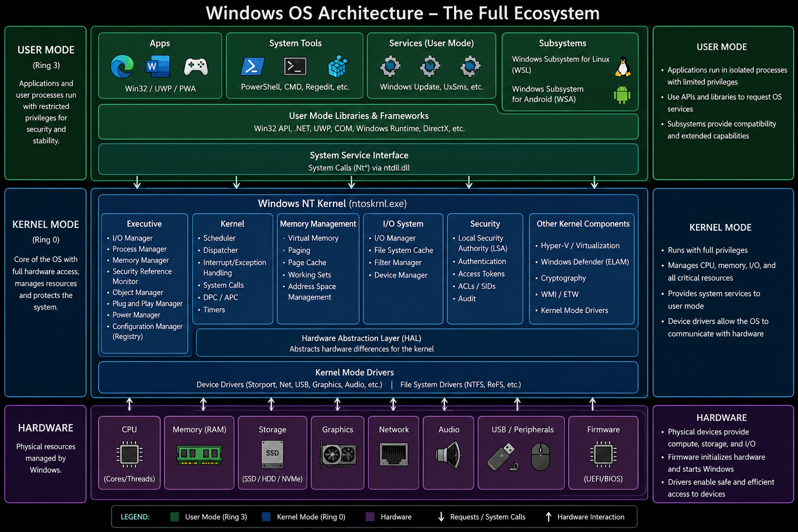Click the game controller icon in Apps
Screen dimensions: 798x532
coord(196,66)
